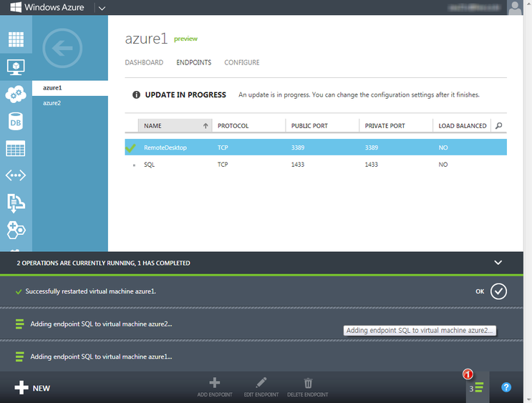Open the Cloud Services gear-cloud icon
This screenshot has width=532, height=403.
[16, 94]
